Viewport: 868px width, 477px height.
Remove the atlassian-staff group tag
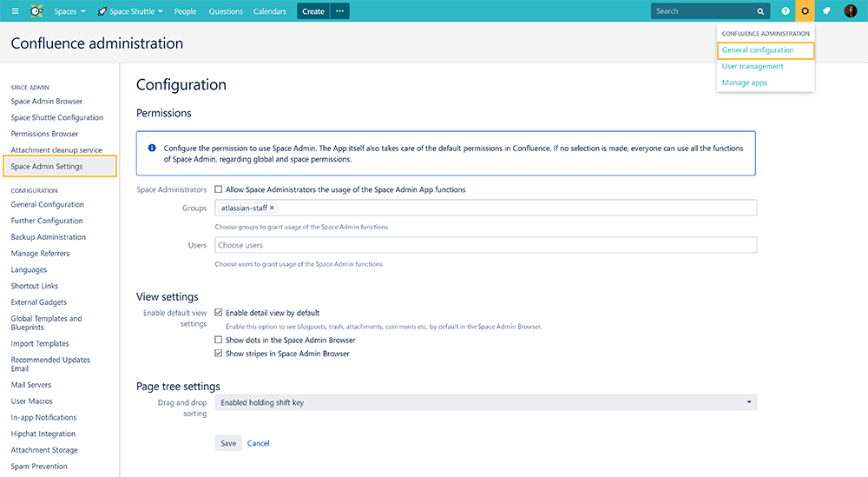(x=272, y=208)
